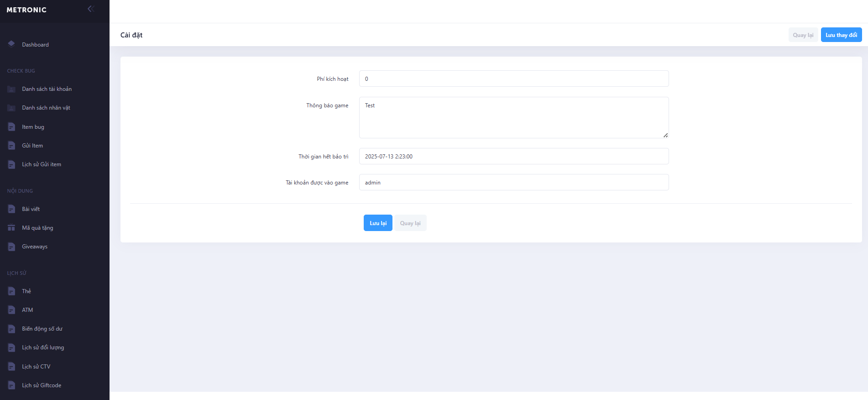The image size is (868, 400).
Task: Click the document icon beside Giveaways
Action: [11, 247]
